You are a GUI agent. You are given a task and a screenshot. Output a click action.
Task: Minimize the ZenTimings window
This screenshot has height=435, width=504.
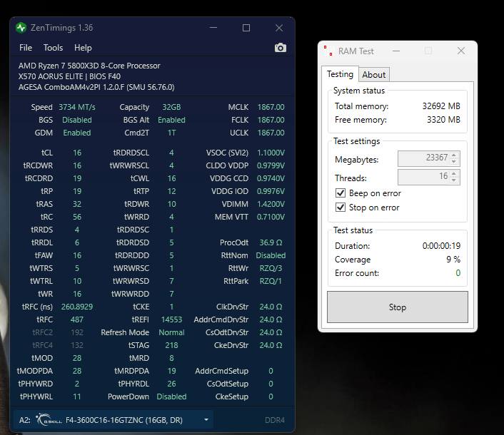pos(213,28)
